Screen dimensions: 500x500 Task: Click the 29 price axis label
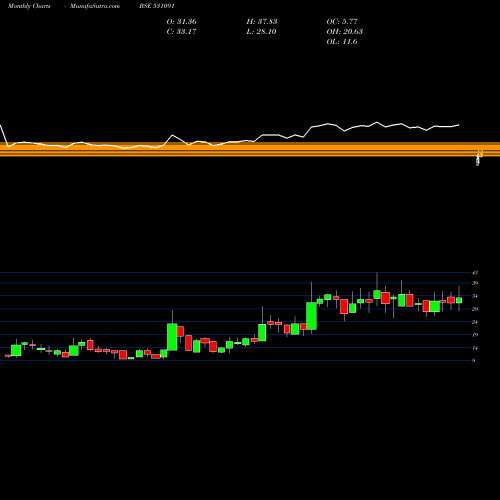(475, 309)
